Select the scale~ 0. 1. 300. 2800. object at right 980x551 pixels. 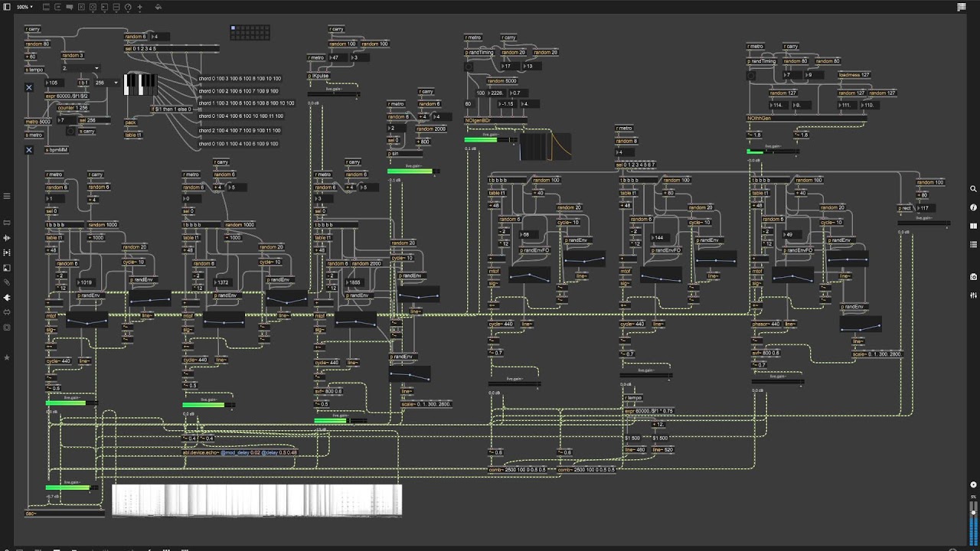[877, 354]
